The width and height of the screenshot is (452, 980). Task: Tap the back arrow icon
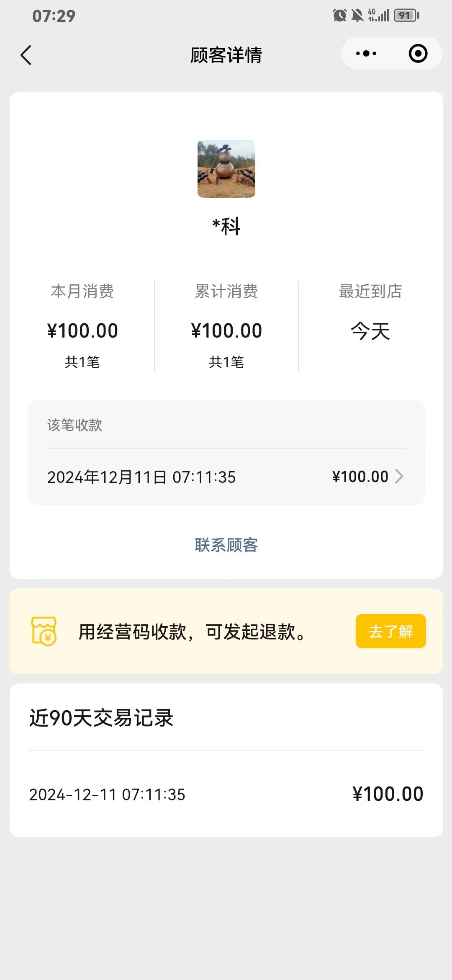(26, 55)
